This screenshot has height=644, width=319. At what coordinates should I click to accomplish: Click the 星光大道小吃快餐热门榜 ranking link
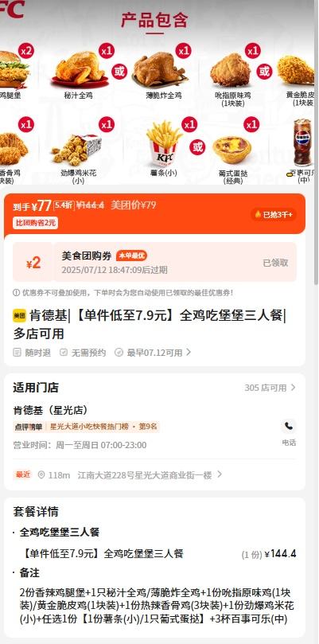click(103, 427)
